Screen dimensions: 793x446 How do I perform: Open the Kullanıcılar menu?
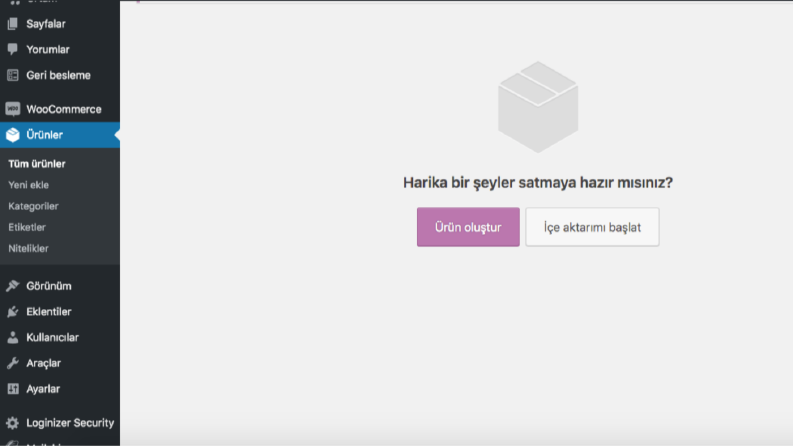point(60,337)
